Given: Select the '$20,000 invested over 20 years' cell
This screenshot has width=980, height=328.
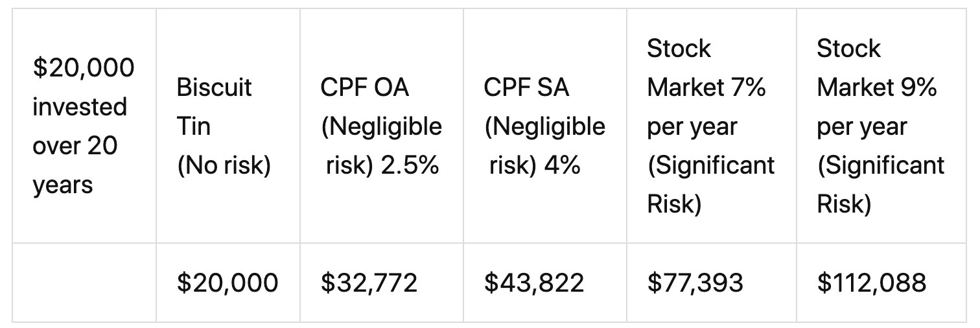Looking at the screenshot, I should [84, 126].
